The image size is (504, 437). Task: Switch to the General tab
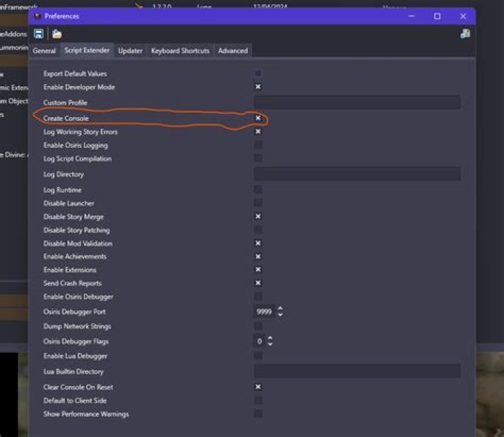click(x=44, y=51)
